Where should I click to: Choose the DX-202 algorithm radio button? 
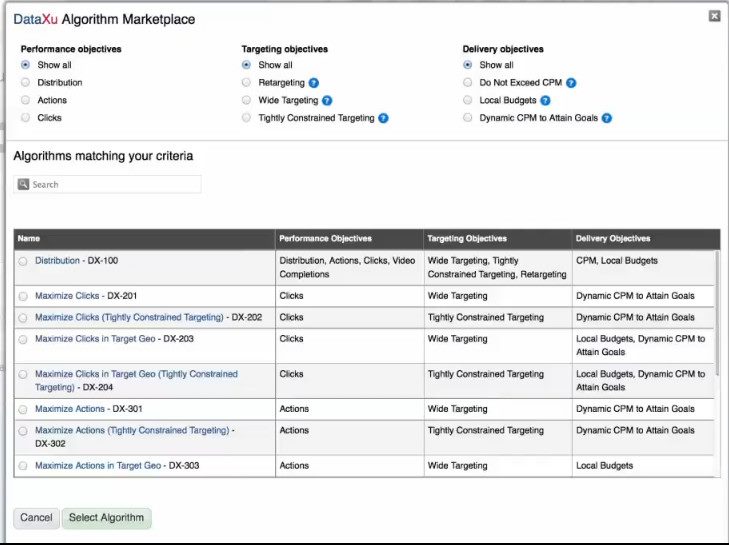[x=23, y=318]
